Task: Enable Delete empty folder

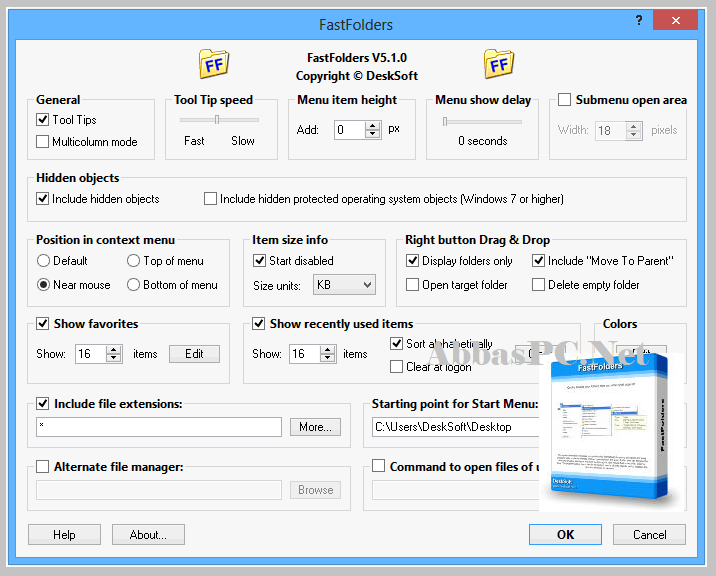Action: (538, 285)
